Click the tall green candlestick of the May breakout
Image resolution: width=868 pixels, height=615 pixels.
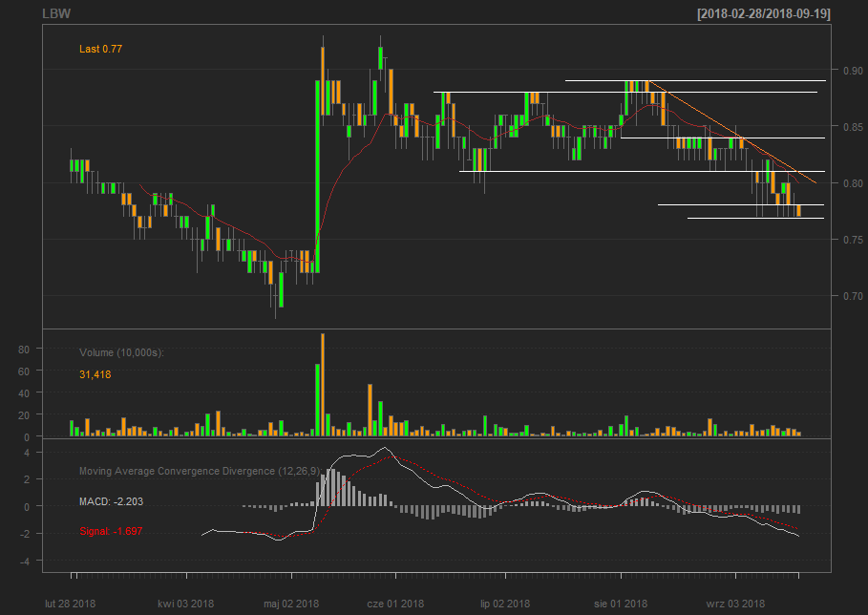pos(317,176)
